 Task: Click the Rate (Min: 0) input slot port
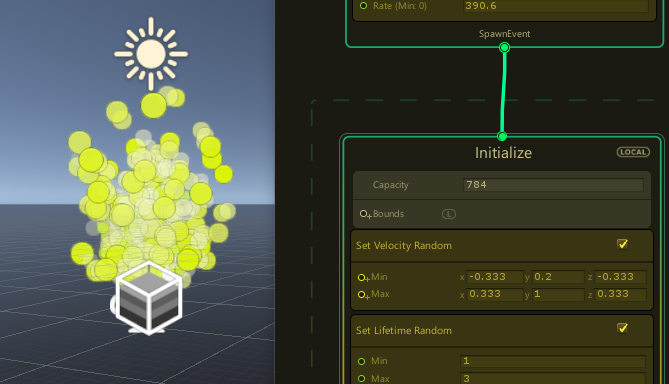click(364, 6)
